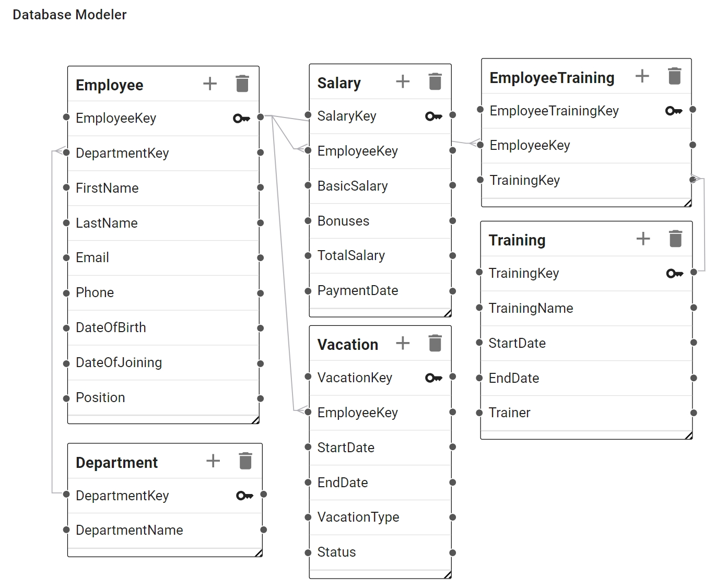Click the VacationType field row

[380, 518]
